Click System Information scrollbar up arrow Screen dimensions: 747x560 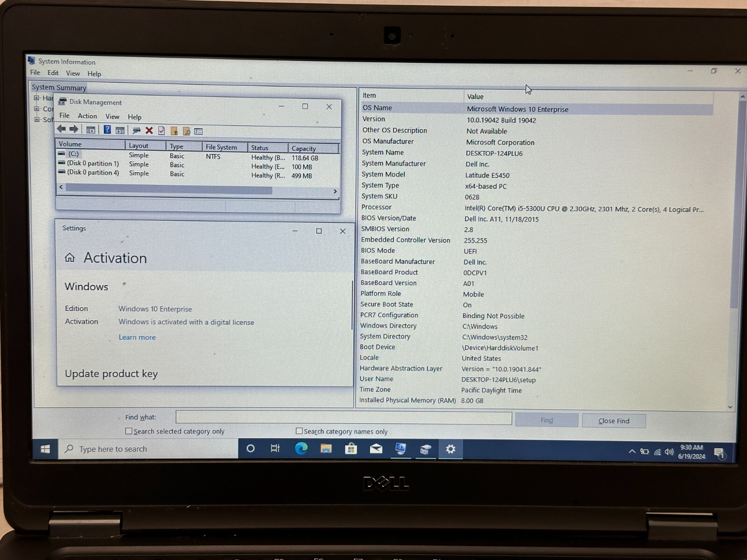coord(742,97)
